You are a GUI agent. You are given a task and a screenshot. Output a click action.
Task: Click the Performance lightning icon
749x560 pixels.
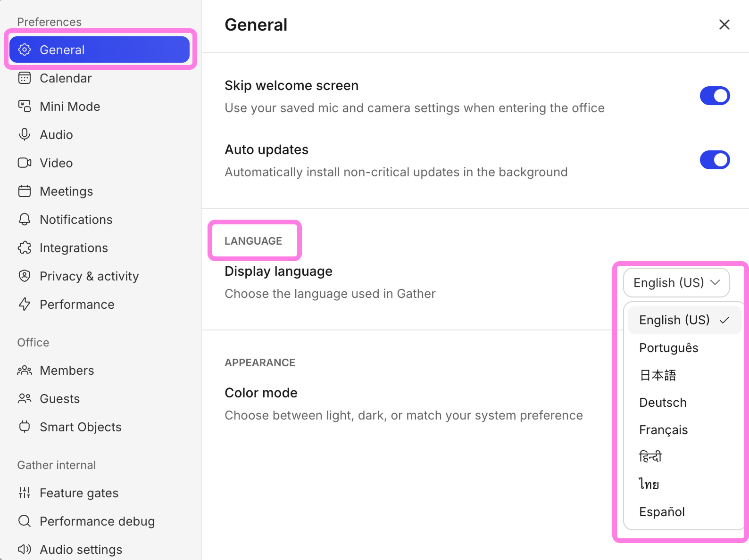[25, 304]
